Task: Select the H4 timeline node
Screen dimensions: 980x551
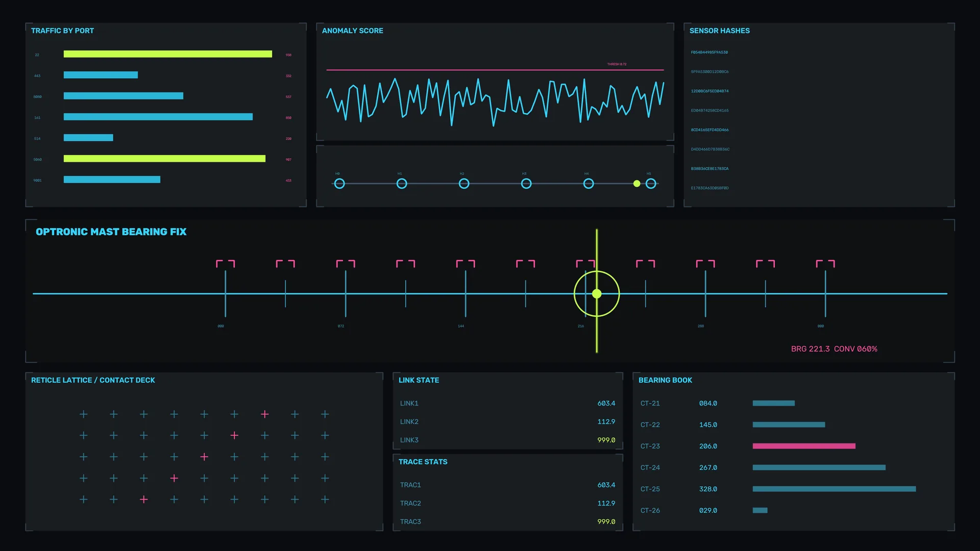Action: (x=589, y=184)
